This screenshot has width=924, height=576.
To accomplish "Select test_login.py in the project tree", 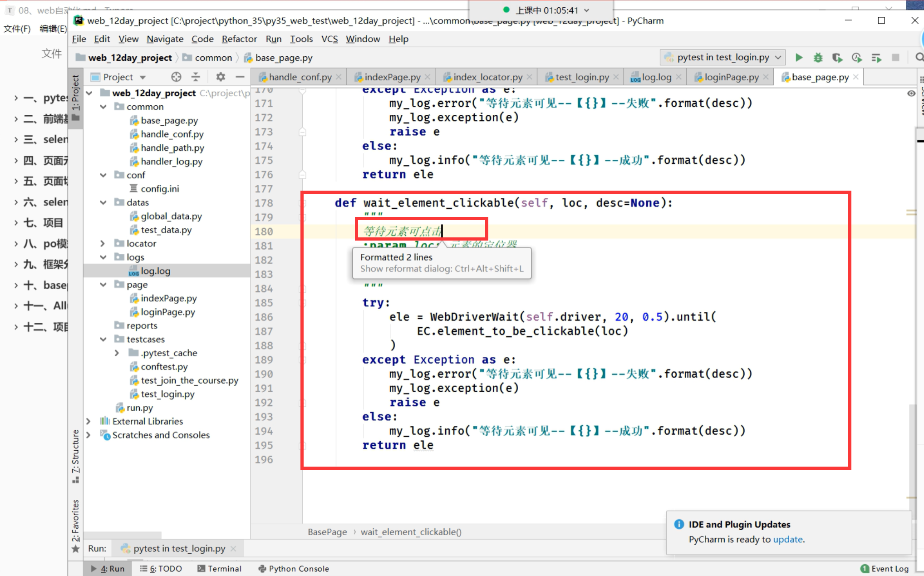I will click(x=167, y=394).
